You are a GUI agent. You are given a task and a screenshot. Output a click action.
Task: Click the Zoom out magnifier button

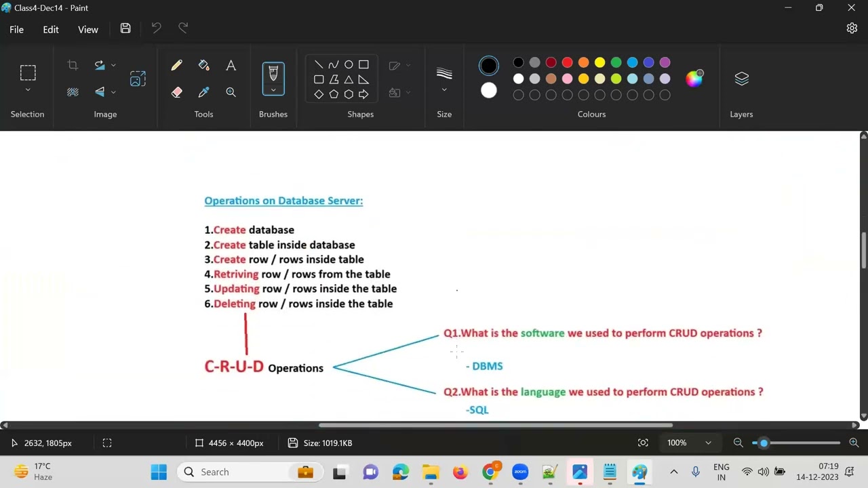pos(738,443)
